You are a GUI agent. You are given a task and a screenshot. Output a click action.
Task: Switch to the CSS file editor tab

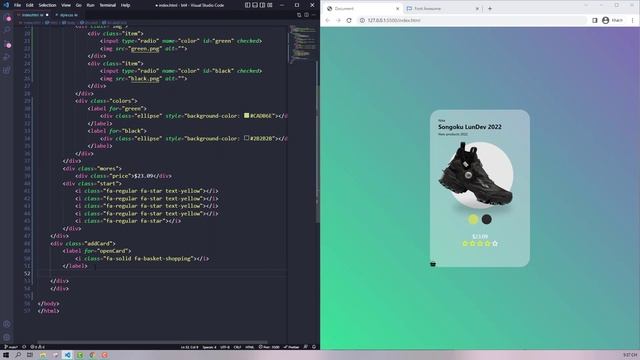(x=67, y=15)
